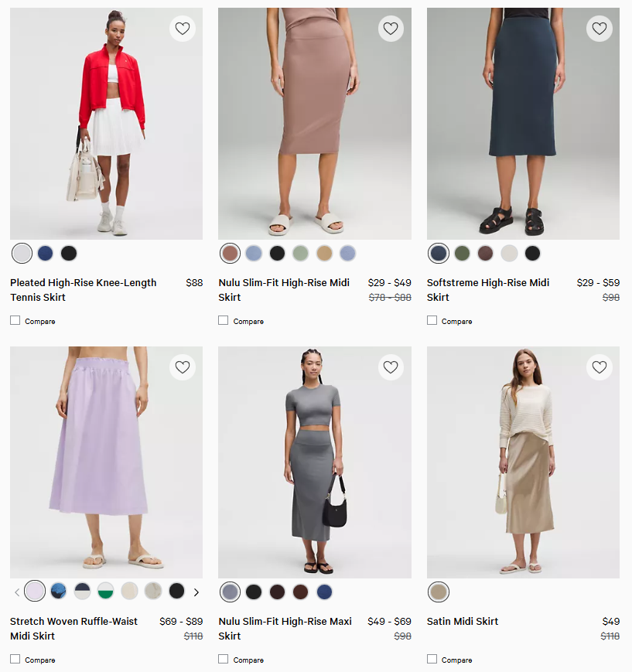Image resolution: width=632 pixels, height=672 pixels.
Task: Wishlist the Satin Midi Skirt
Action: click(600, 367)
